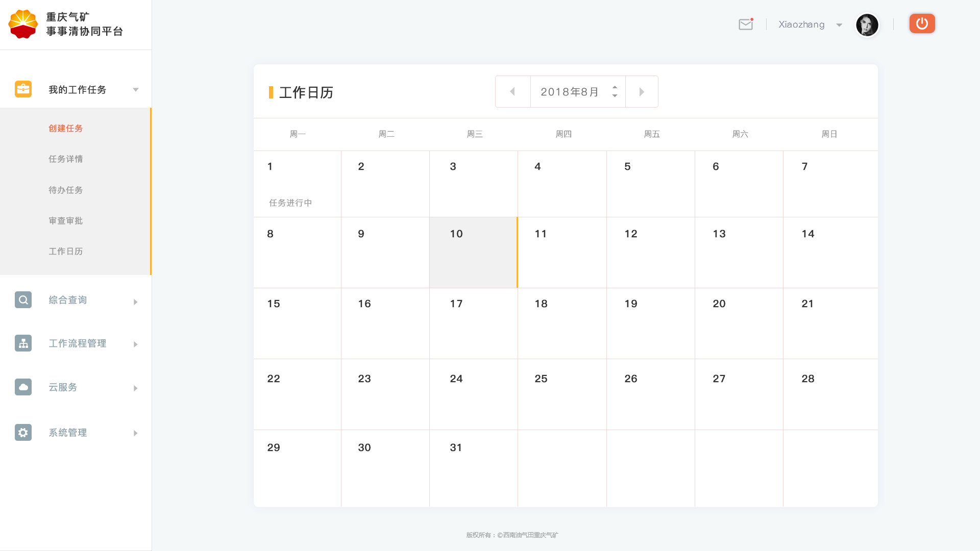
Task: Expand the 系统管理 submenu arrow
Action: pos(136,433)
